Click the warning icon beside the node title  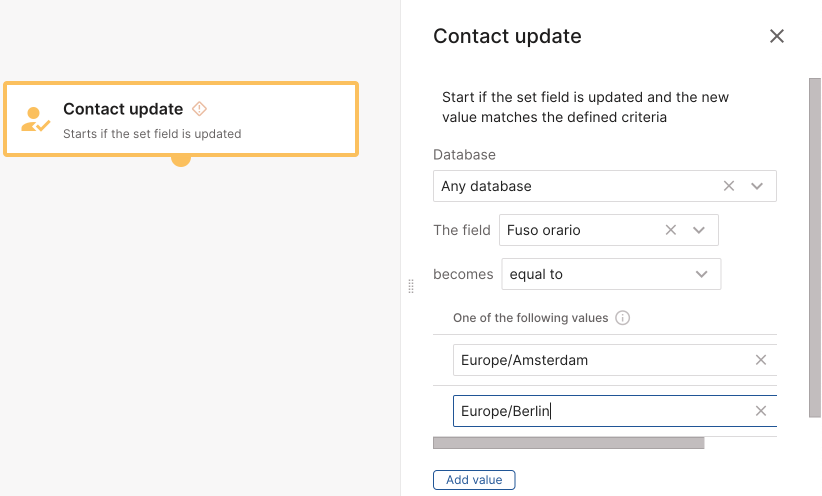[199, 109]
